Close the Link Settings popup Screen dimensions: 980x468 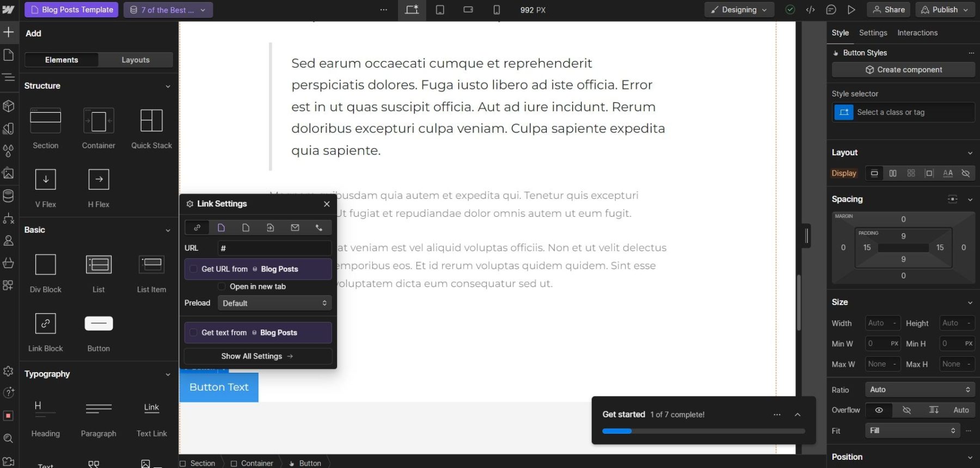point(327,204)
